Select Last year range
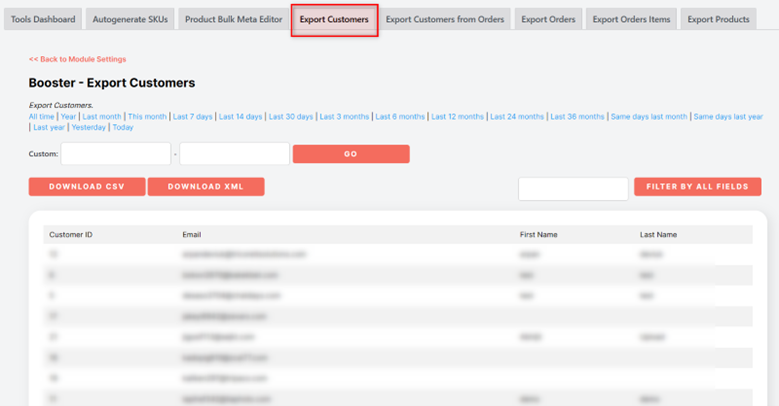The height and width of the screenshot is (406, 779). pos(49,127)
